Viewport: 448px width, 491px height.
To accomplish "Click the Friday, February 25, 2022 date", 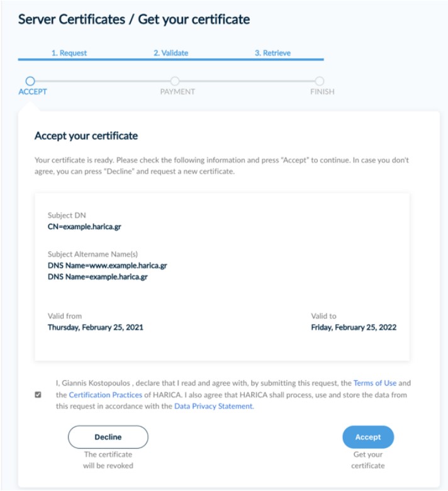I will pos(354,327).
